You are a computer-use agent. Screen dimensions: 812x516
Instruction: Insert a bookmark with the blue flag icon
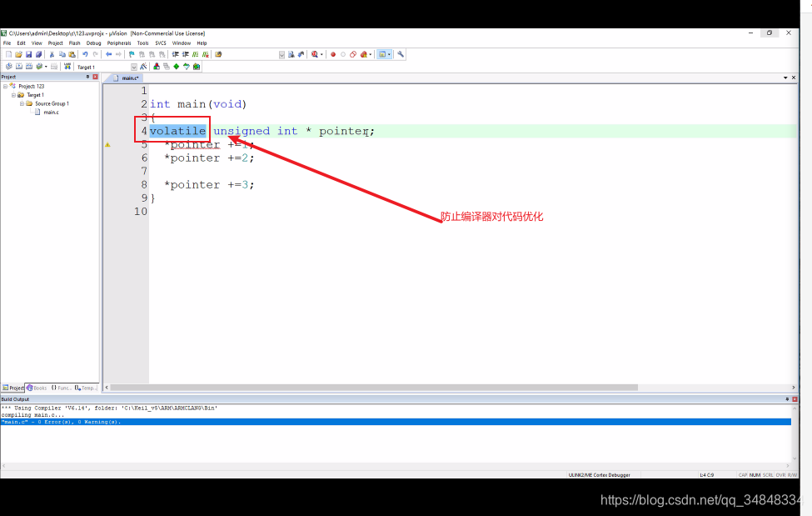pyautogui.click(x=132, y=54)
